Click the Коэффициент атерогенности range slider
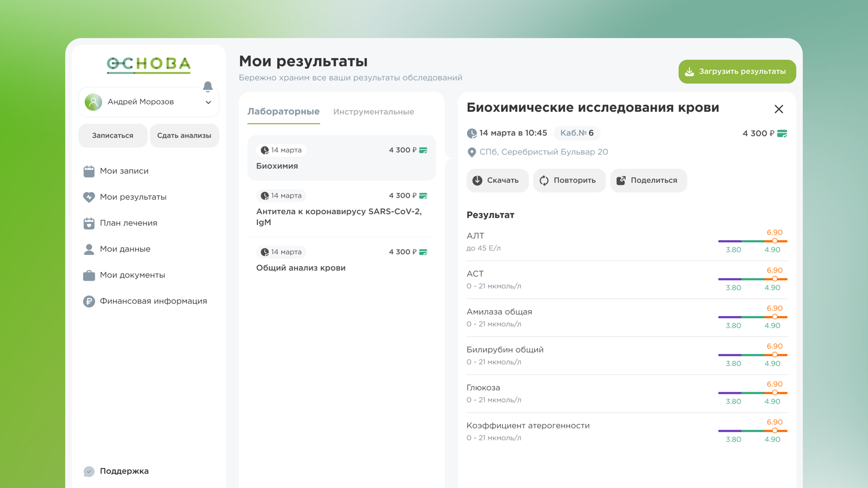This screenshot has width=868, height=488. tap(753, 431)
